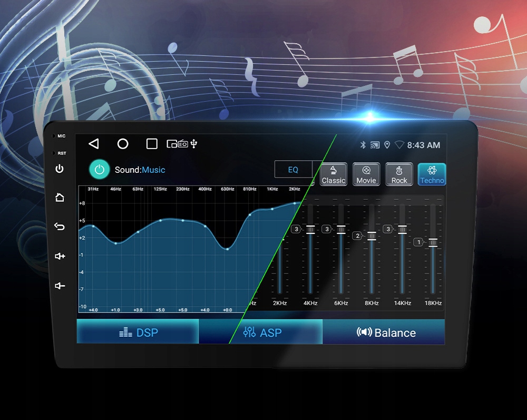Viewport: 527px width, 420px height.
Task: Select the Classic preset
Action: 334,174
